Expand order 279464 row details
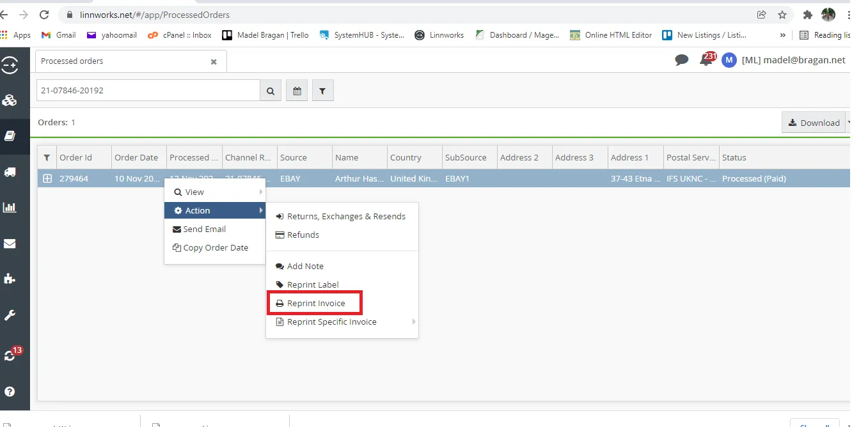Screen dimensions: 868x427 47,178
